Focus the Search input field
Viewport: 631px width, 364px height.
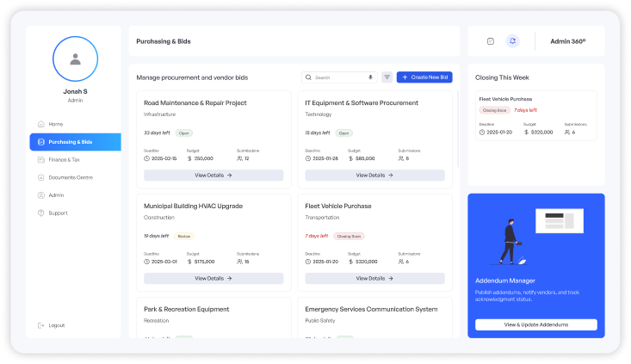click(339, 77)
